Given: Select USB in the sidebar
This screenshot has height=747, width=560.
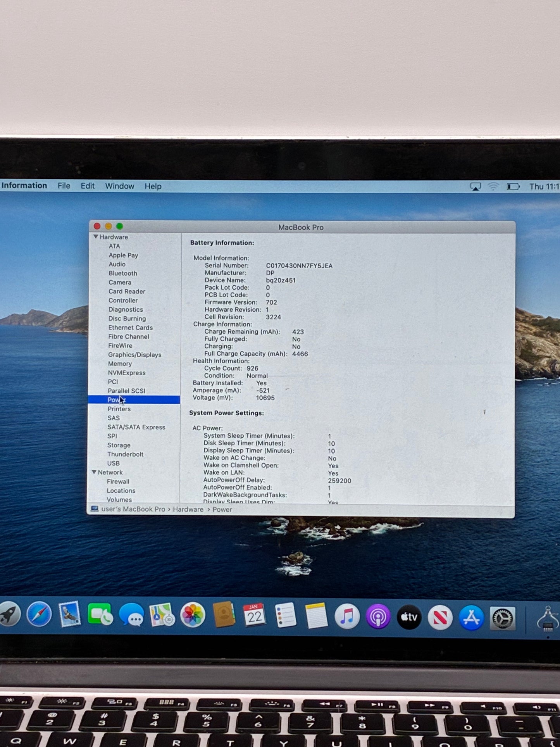Looking at the screenshot, I should 113,463.
